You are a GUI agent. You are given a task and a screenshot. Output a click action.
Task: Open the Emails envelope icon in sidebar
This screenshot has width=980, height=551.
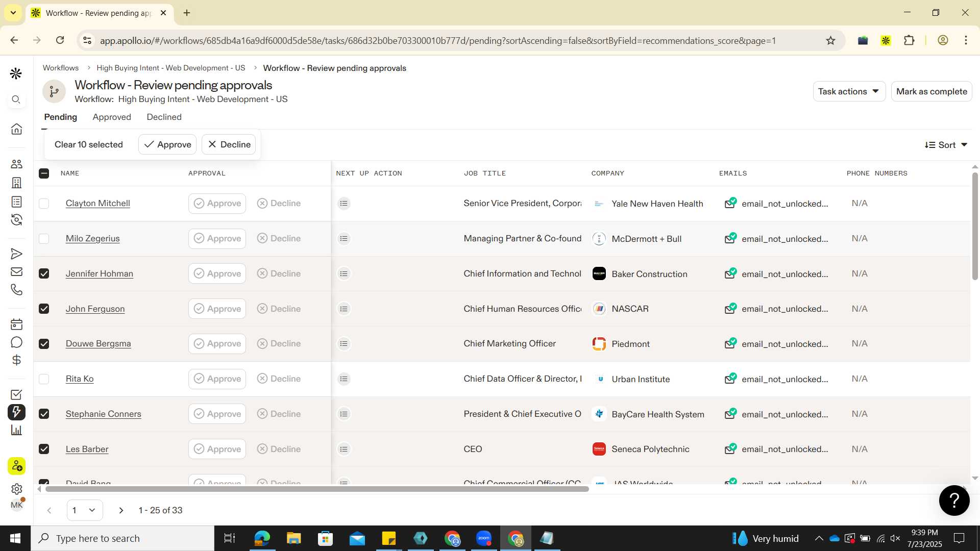pos(16,271)
